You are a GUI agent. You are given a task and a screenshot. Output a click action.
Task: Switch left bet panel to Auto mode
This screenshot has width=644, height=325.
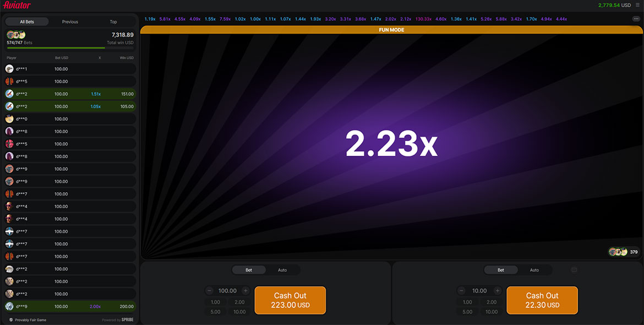282,270
